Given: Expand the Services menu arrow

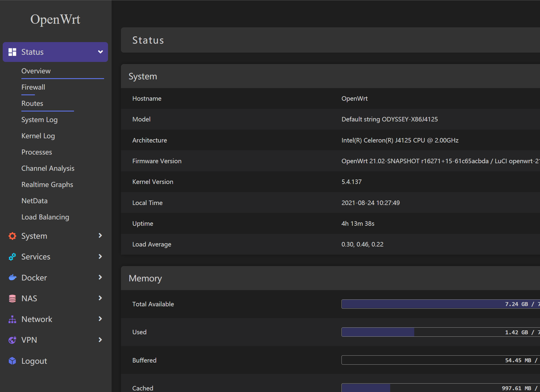Looking at the screenshot, I should pos(100,256).
